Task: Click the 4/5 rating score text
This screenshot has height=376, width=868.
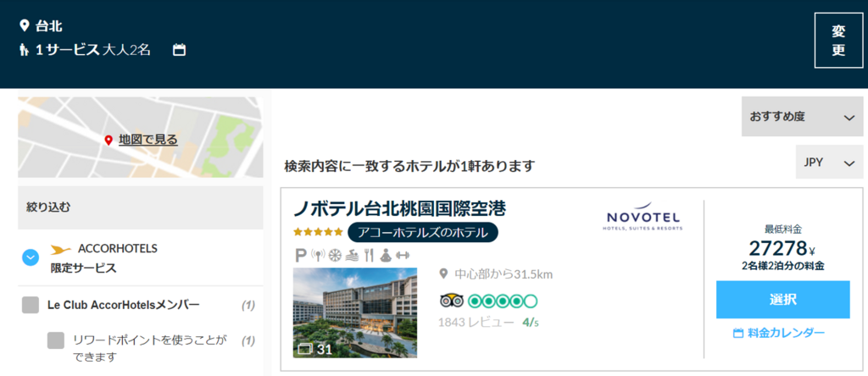Action: click(531, 323)
